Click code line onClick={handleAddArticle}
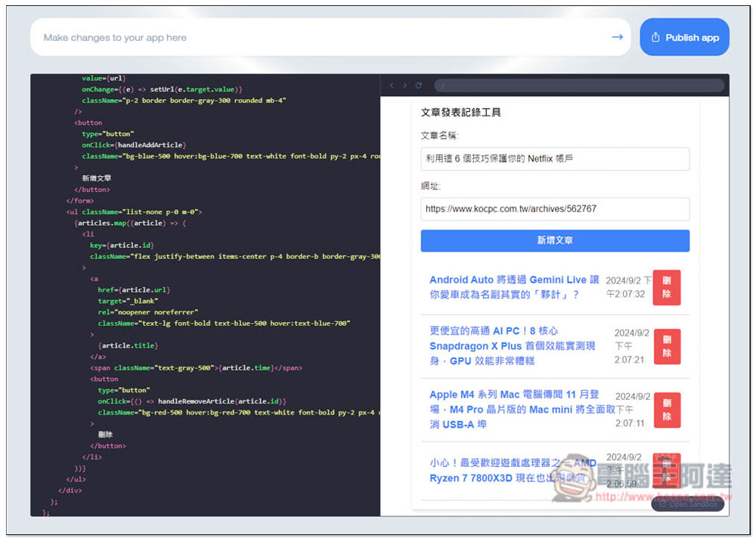The image size is (756, 541). [134, 145]
